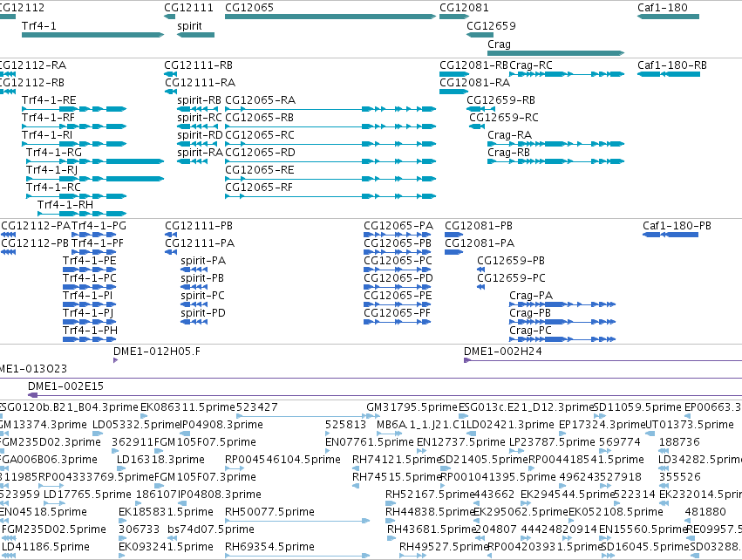Image resolution: width=742 pixels, height=560 pixels.
Task: Click the 'DME1-002E15' feature label
Action: coord(65,386)
